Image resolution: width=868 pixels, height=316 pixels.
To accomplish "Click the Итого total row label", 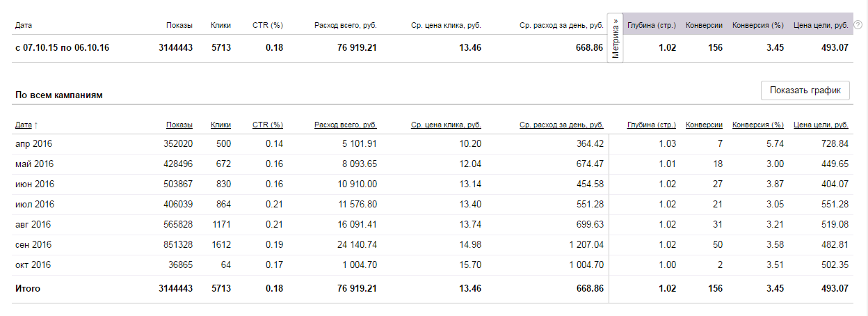I will point(28,288).
